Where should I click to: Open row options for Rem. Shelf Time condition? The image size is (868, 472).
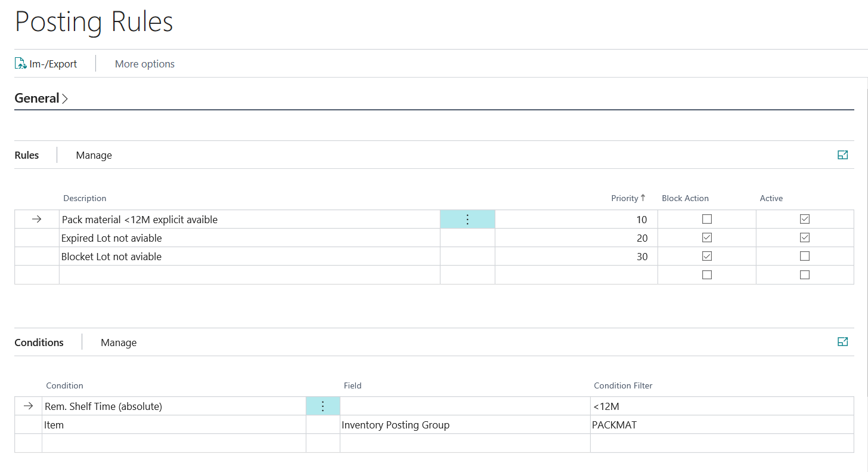323,406
